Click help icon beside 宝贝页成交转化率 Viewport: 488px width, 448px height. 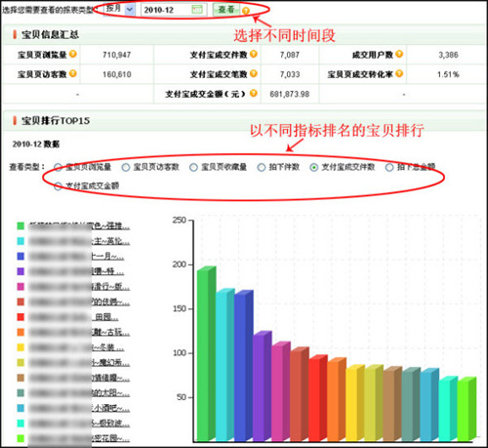[x=399, y=74]
